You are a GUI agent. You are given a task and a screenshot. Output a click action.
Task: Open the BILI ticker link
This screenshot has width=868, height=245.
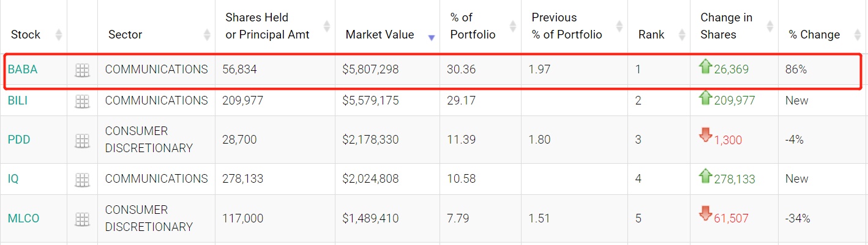click(x=18, y=101)
